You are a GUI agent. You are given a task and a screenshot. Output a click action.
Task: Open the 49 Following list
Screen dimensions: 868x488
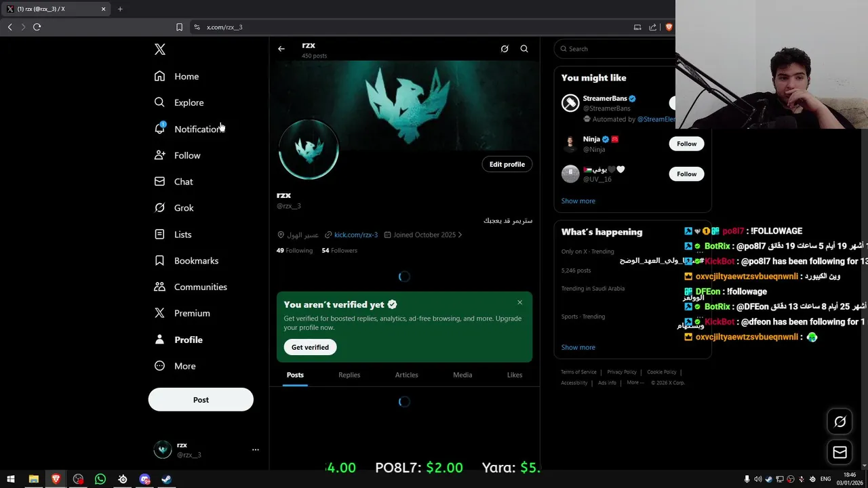pos(294,250)
